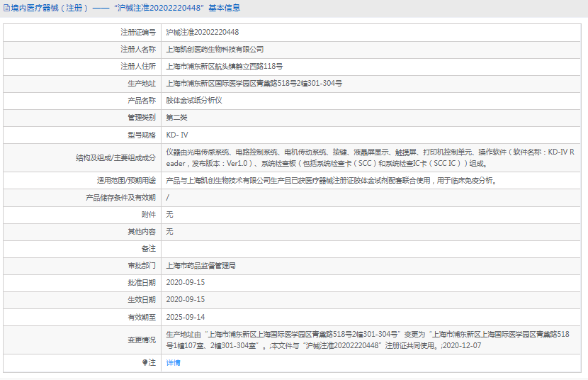Image resolution: width=588 pixels, height=380 pixels.
Task: Select production address ending 2幢301-304号
Action: [x=254, y=83]
